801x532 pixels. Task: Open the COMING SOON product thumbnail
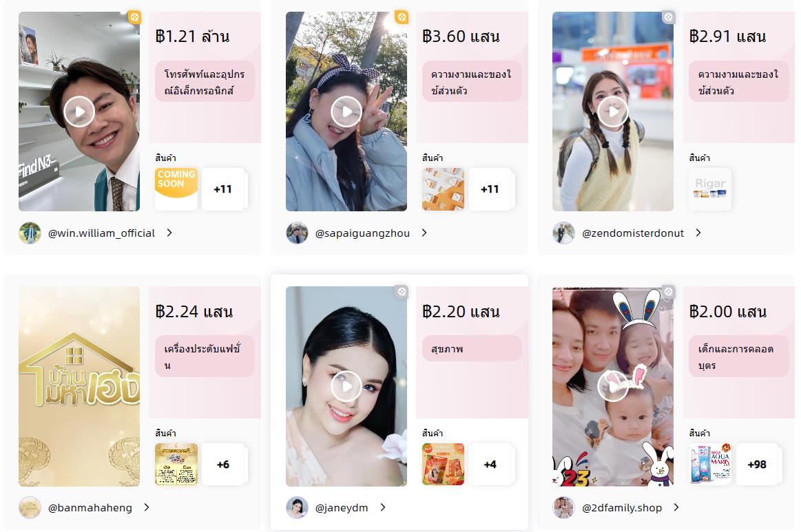click(176, 189)
